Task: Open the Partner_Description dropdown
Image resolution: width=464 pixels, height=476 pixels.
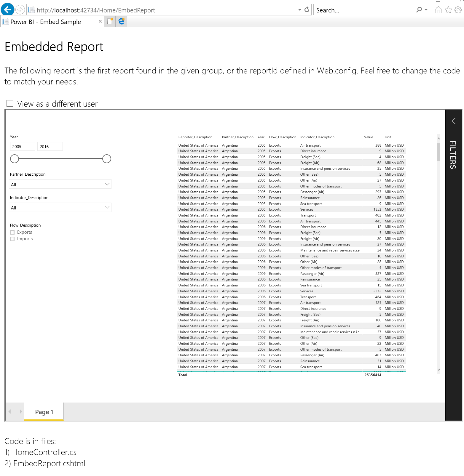Action: click(x=60, y=184)
